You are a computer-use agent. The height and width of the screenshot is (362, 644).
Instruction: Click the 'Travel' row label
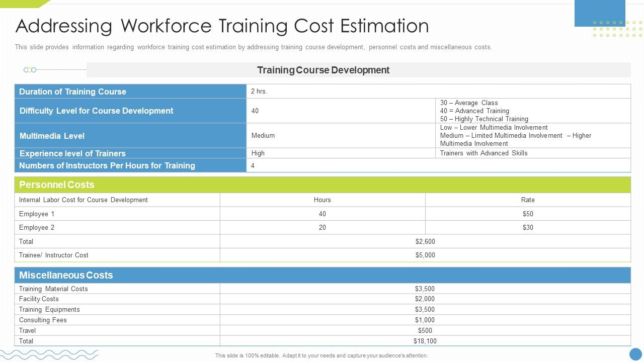[27, 330]
